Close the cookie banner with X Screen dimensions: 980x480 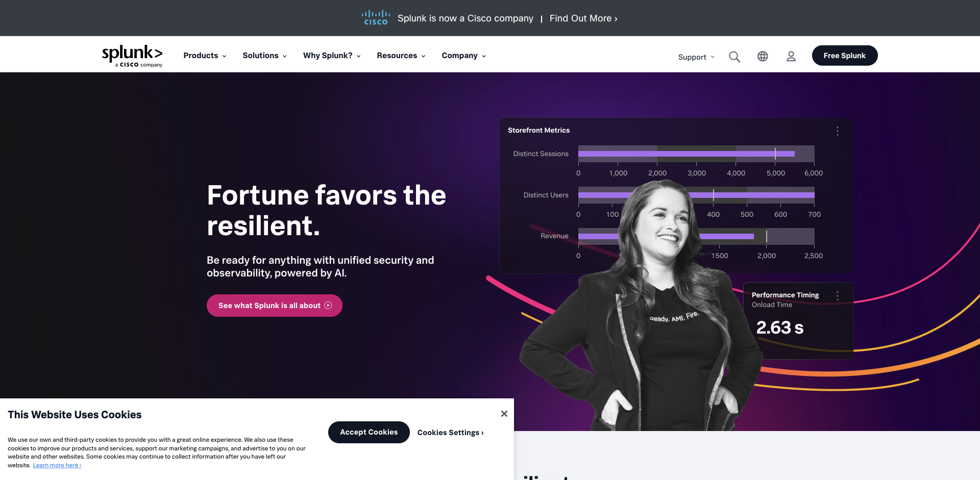tap(504, 414)
